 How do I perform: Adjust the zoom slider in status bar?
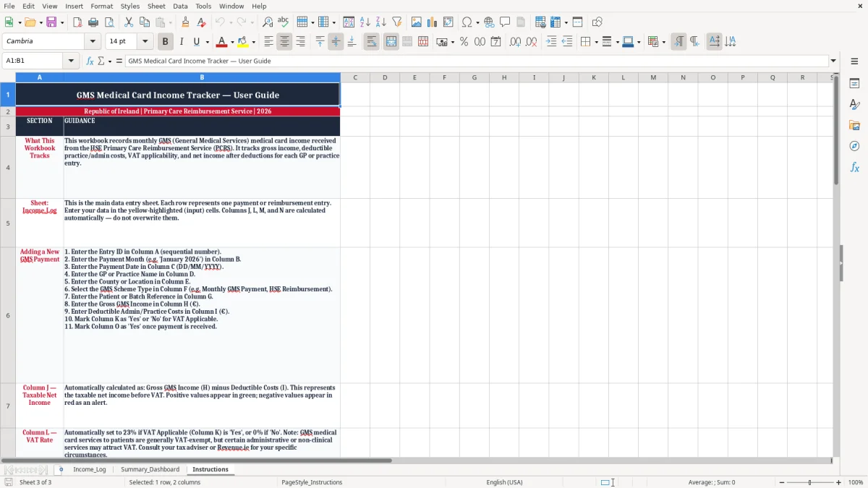point(809,482)
